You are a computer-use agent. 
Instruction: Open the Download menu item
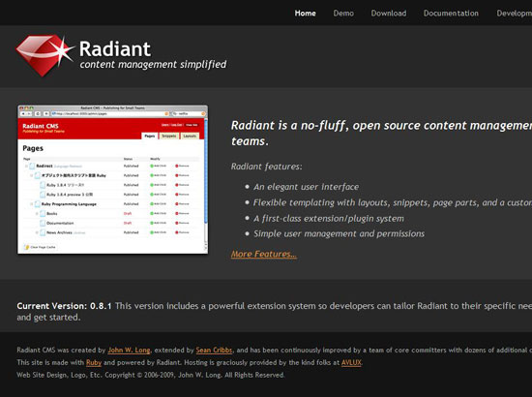(x=389, y=14)
